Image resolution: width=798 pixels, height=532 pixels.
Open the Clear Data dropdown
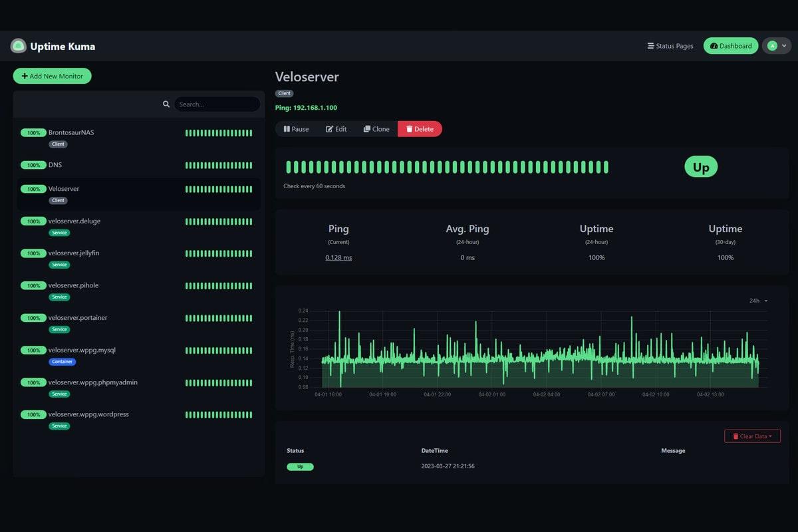coord(752,436)
